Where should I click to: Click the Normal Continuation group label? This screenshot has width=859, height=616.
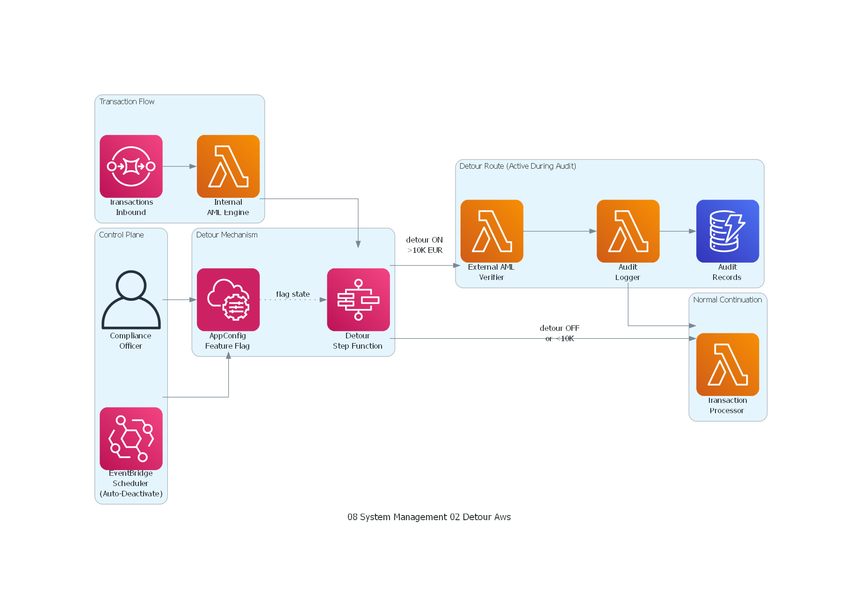point(727,300)
